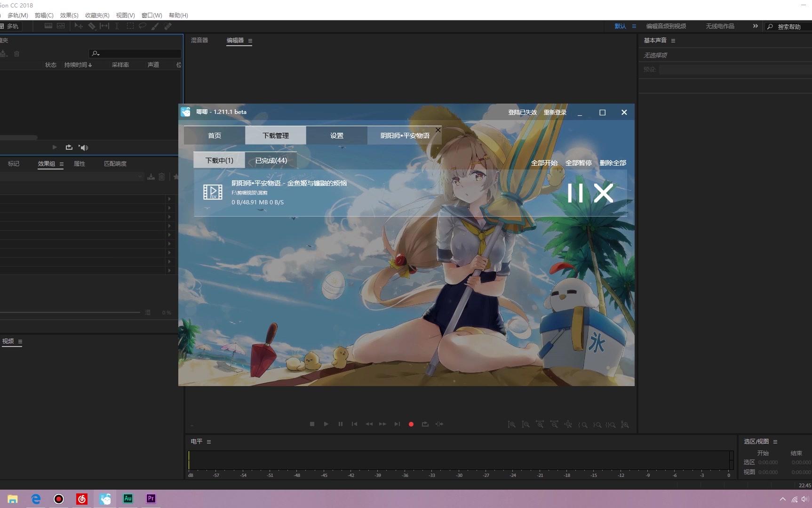Move playhead to next marker
The width and height of the screenshot is (812, 508).
pyautogui.click(x=397, y=424)
